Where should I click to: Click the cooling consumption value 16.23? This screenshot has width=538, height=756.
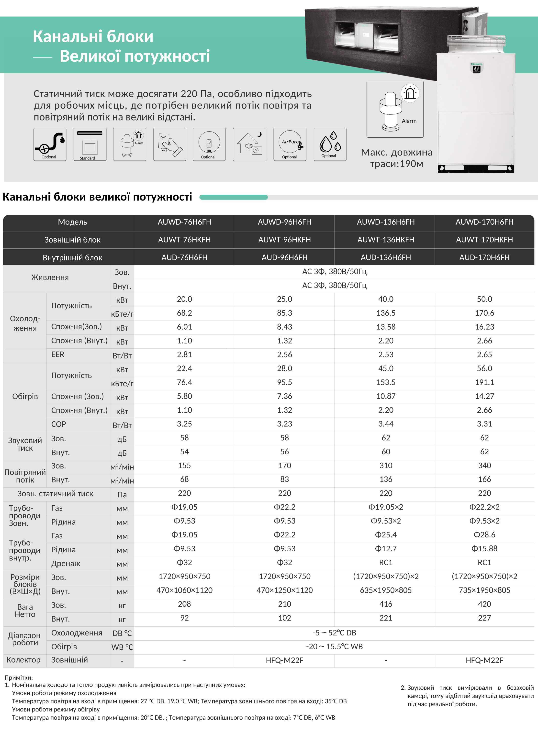point(484,327)
